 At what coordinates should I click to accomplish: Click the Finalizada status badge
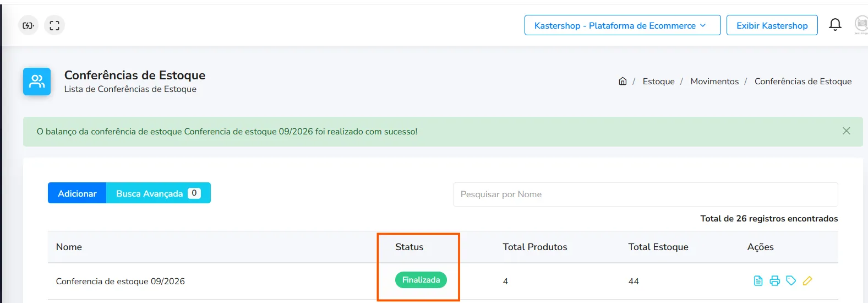421,280
